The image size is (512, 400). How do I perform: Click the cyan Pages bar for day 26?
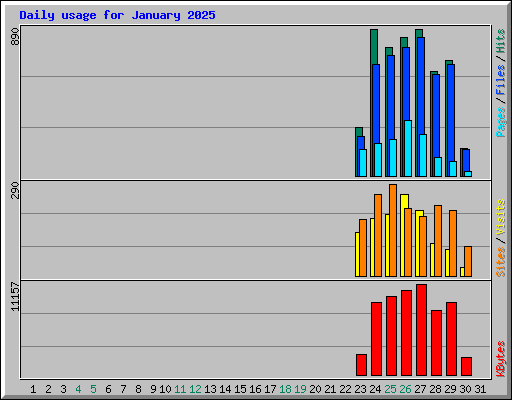408,148
